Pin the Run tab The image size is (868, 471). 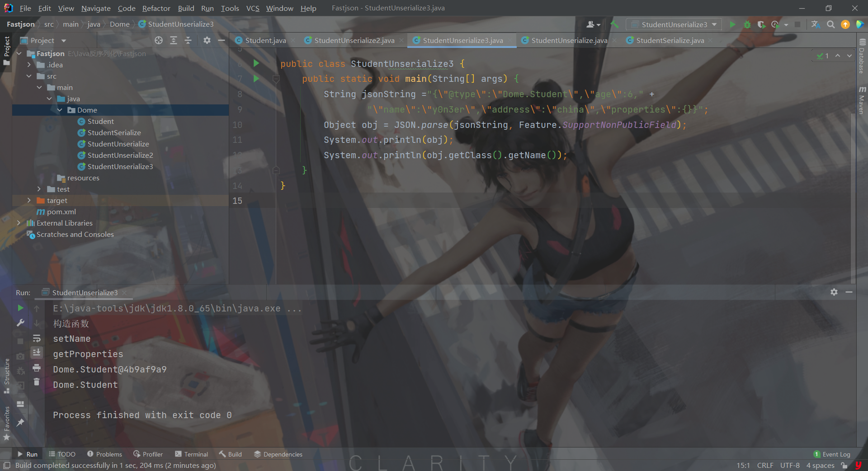20,422
